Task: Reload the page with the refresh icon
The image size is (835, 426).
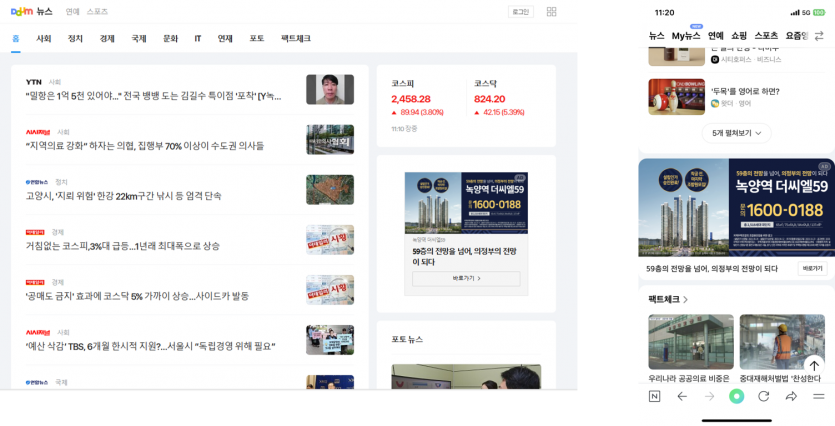Action: (x=764, y=396)
